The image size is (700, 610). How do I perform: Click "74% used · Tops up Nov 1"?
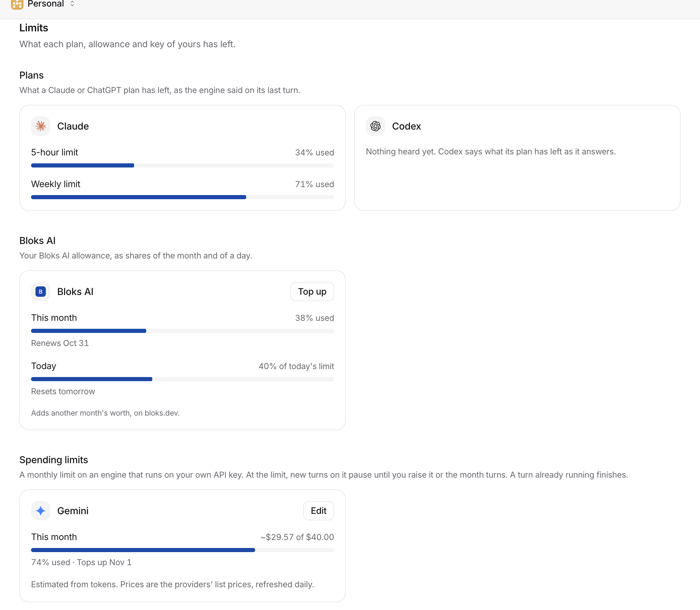[81, 562]
